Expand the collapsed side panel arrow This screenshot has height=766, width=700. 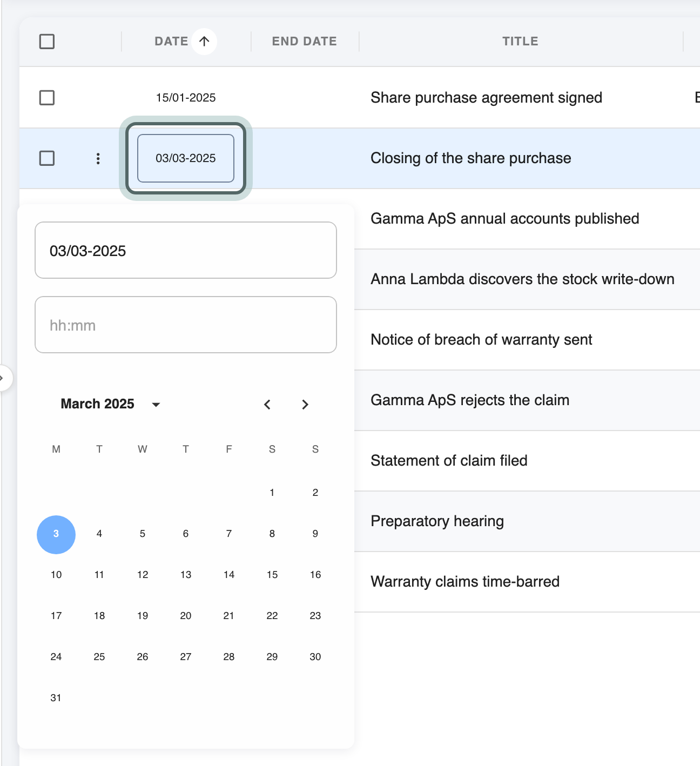pyautogui.click(x=3, y=378)
